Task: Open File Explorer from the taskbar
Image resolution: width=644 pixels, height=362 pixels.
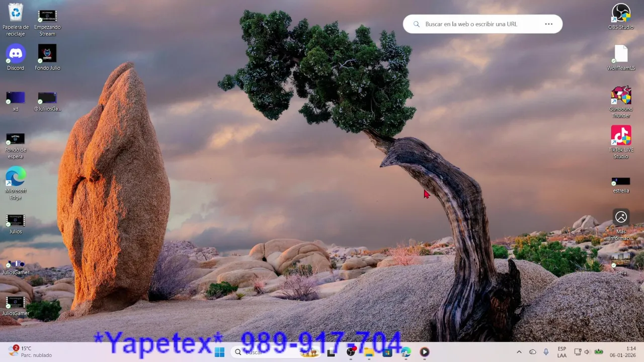Action: (x=369, y=352)
